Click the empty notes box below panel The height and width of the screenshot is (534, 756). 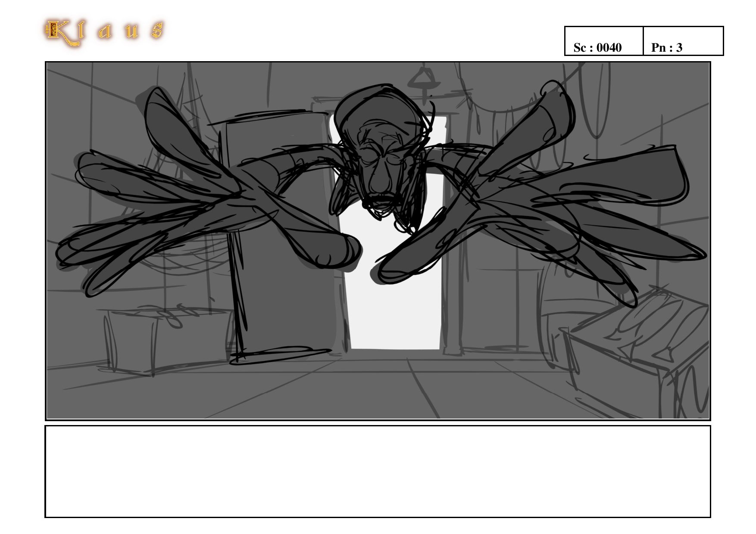(378, 471)
